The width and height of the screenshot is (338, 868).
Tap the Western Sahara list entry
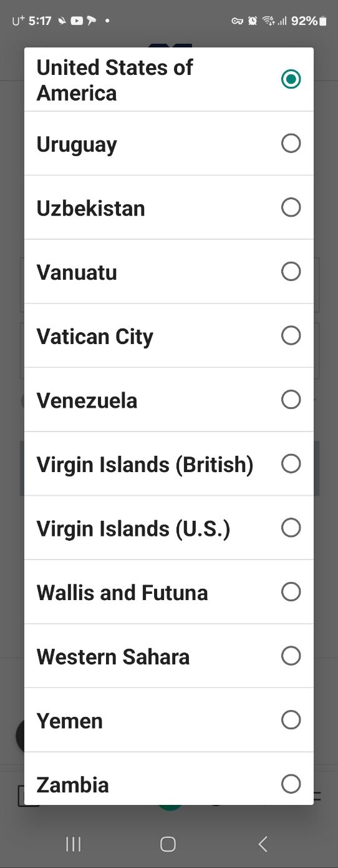tap(169, 656)
